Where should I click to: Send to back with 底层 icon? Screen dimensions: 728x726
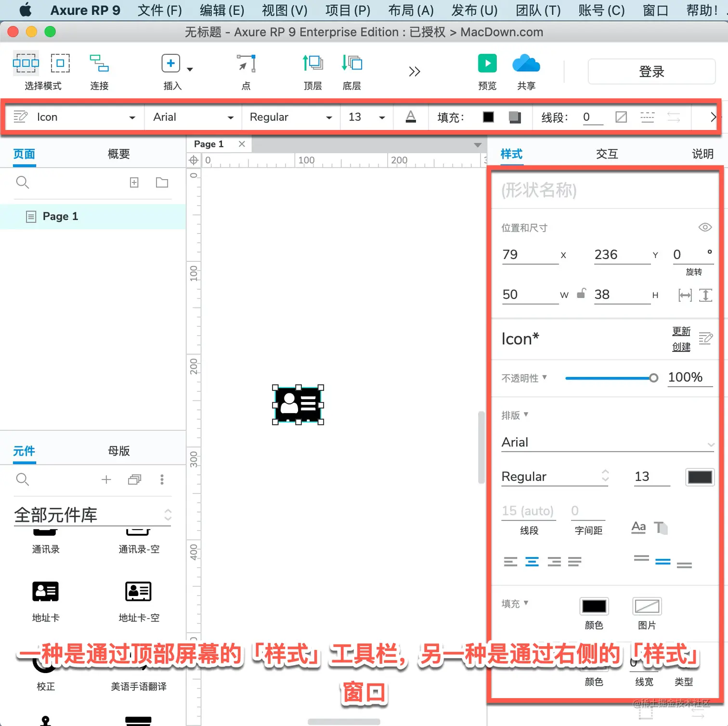352,63
